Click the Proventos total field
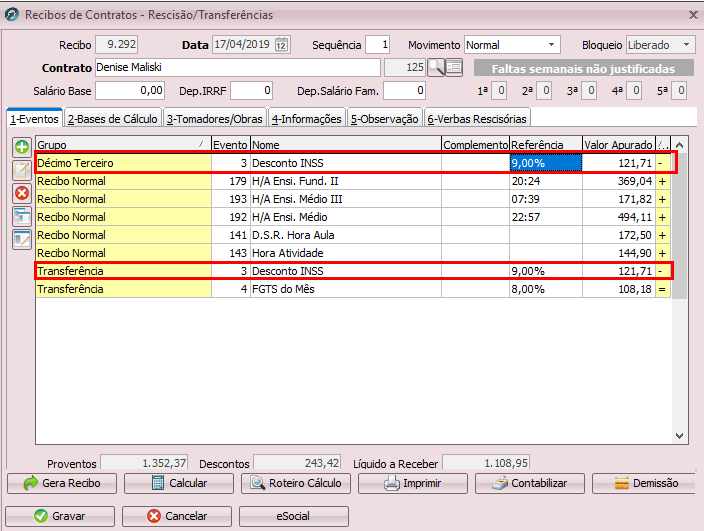Image resolution: width=704 pixels, height=531 pixels. click(x=144, y=462)
